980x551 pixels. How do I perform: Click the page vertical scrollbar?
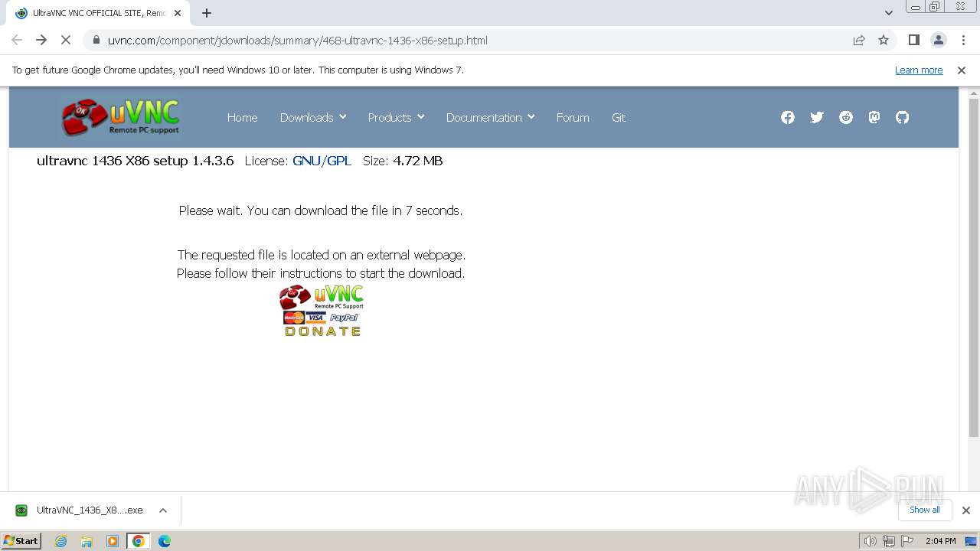pyautogui.click(x=974, y=268)
